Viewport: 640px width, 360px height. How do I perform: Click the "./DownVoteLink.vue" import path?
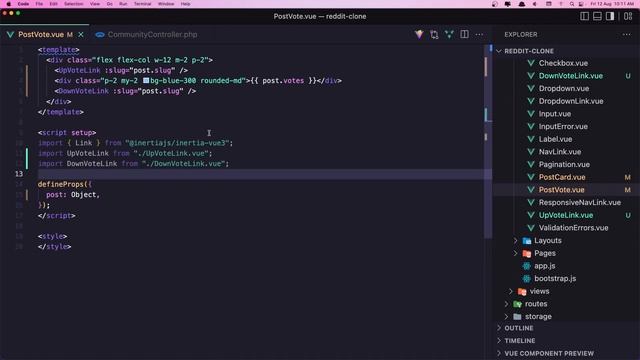pyautogui.click(x=183, y=164)
